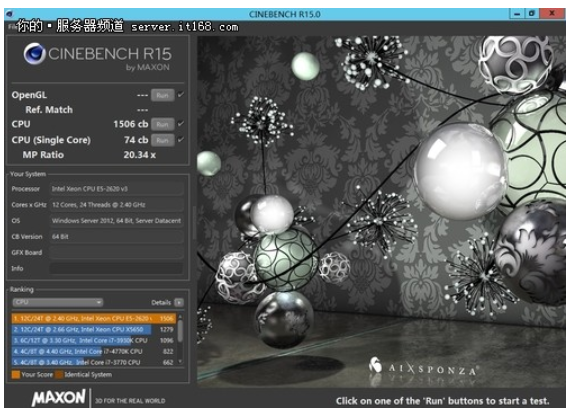Click the orange Your Score legend swatch
Screen dimensions: 573x413
coord(16,375)
